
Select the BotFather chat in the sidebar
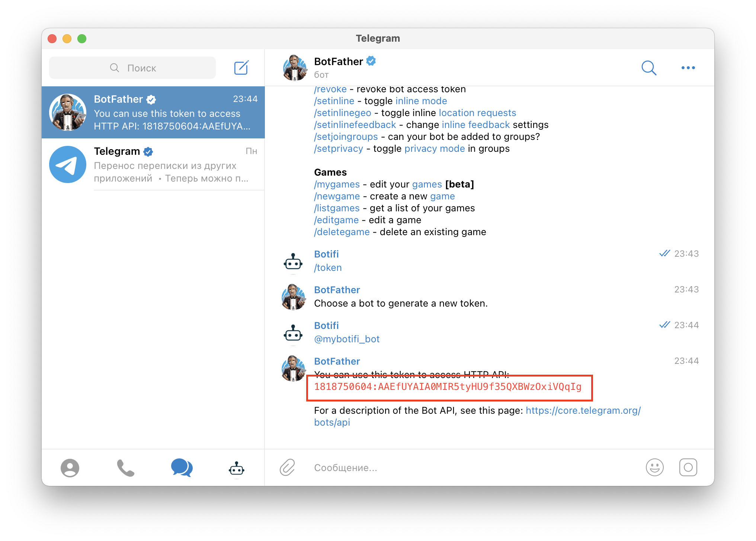(153, 112)
